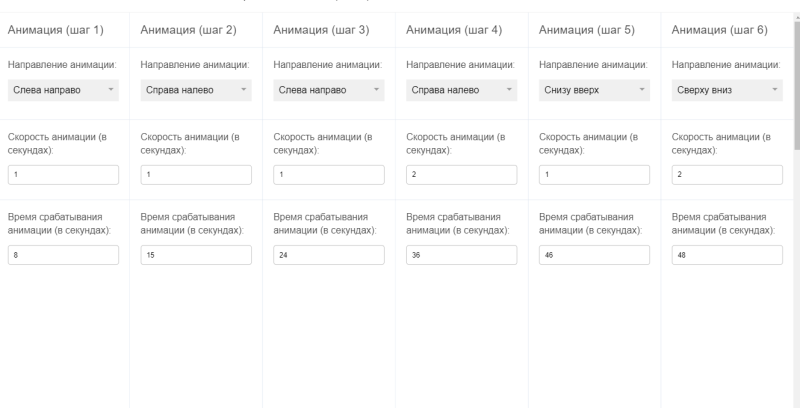Focus animation speed field in step 5
This screenshot has height=408, width=800.
(x=595, y=175)
